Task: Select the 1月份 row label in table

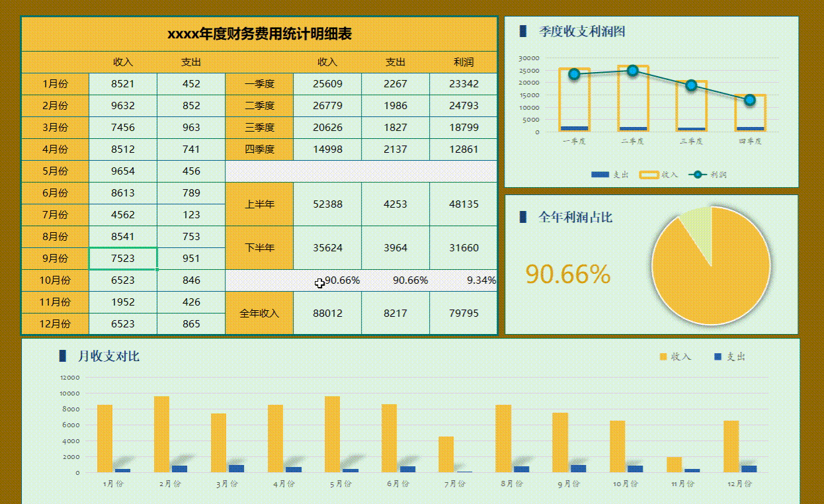Action: (55, 84)
